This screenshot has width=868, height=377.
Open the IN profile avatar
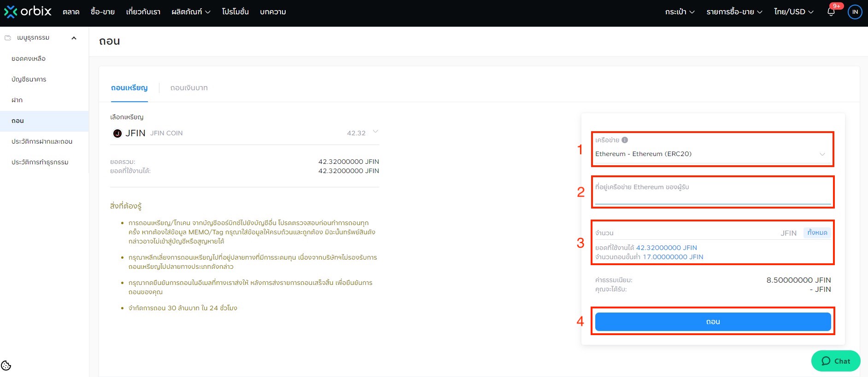(855, 12)
